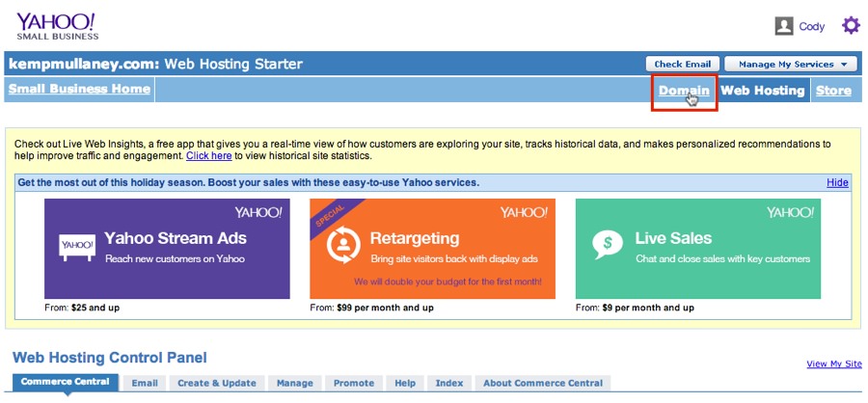868x403 pixels.
Task: Click the From: $99 per month price text
Action: pos(372,308)
